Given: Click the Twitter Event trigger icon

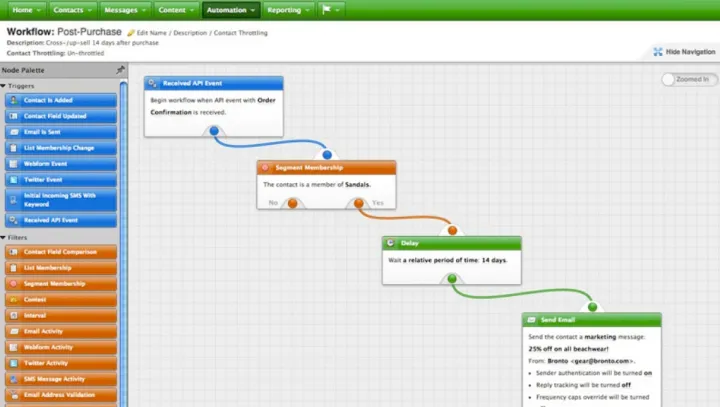Looking at the screenshot, I should pos(14,180).
